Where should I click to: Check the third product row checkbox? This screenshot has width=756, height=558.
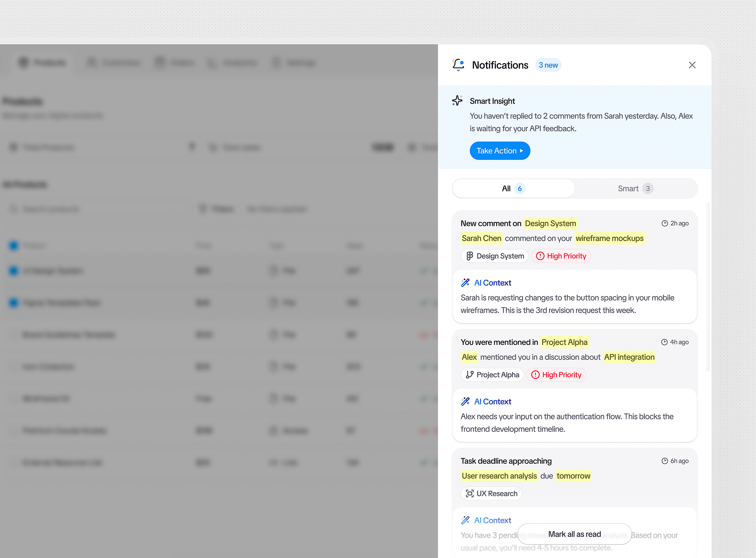coord(14,334)
